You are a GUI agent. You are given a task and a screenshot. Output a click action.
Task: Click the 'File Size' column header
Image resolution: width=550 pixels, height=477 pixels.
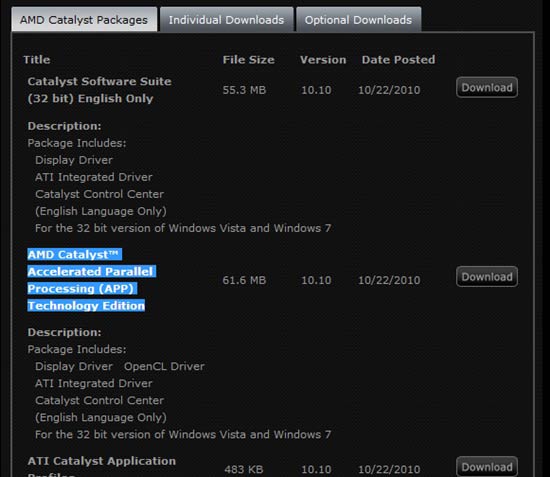[249, 60]
